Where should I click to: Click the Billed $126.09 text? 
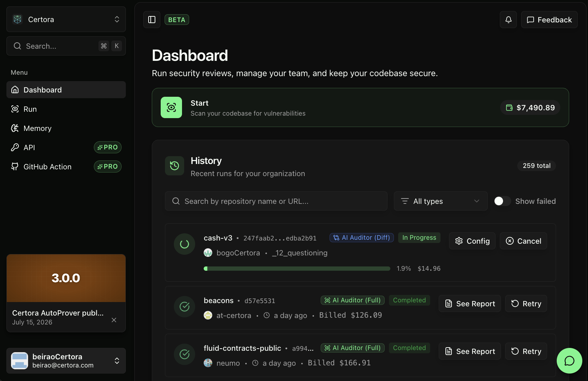[x=351, y=315]
